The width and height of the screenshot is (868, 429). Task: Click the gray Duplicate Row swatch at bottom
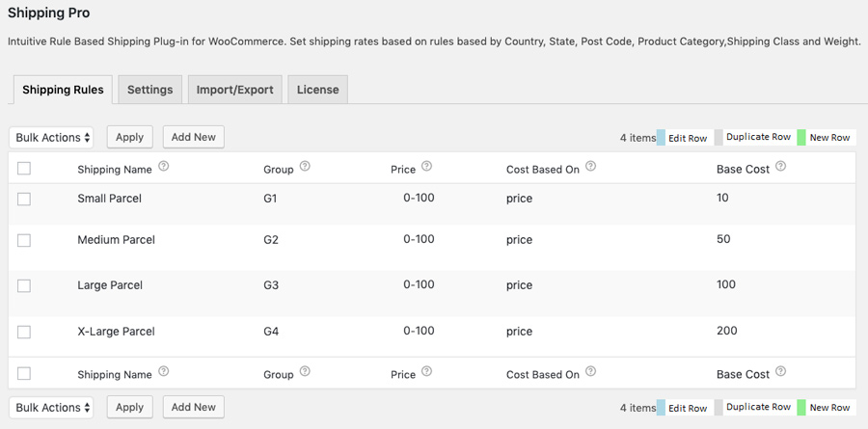pyautogui.click(x=719, y=408)
